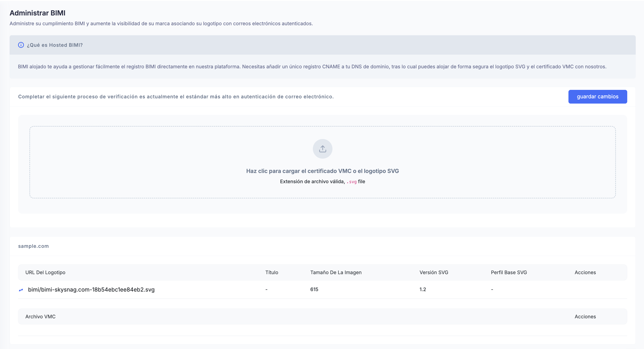
Task: Click the dashed upload dropzone area
Action: (x=175, y=162)
